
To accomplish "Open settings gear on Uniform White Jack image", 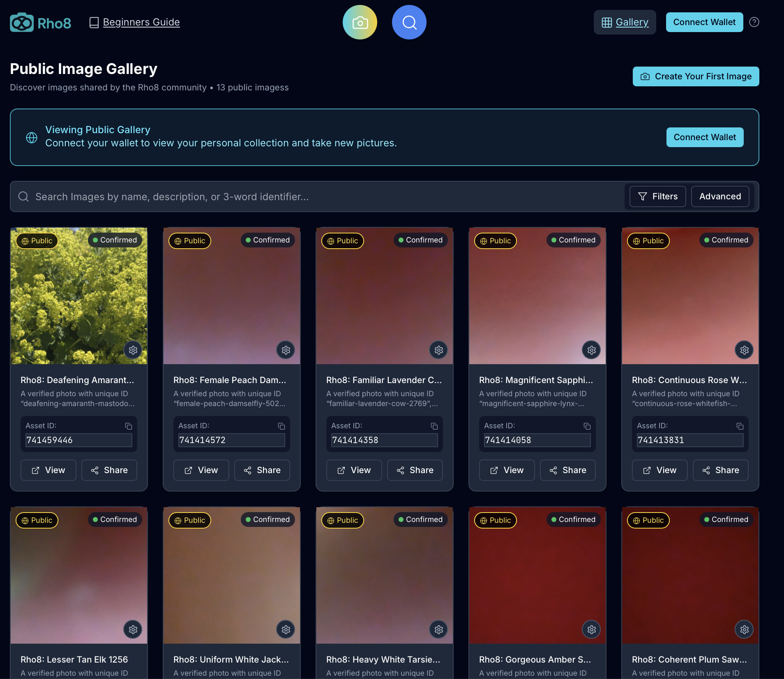I will [286, 630].
